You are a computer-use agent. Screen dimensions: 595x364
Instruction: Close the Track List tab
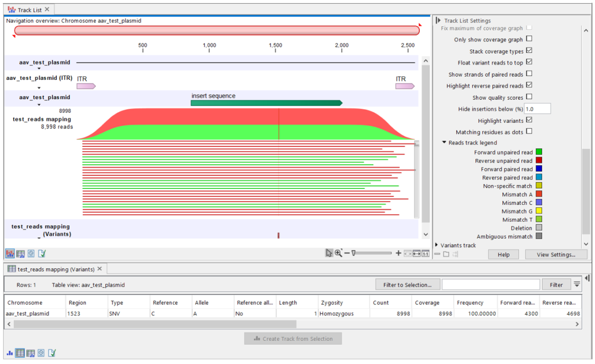[x=47, y=9]
